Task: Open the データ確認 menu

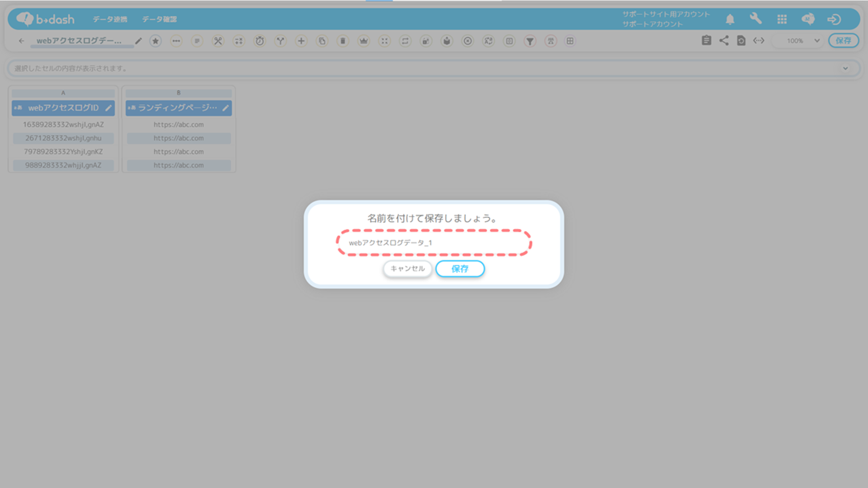Action: tap(159, 19)
